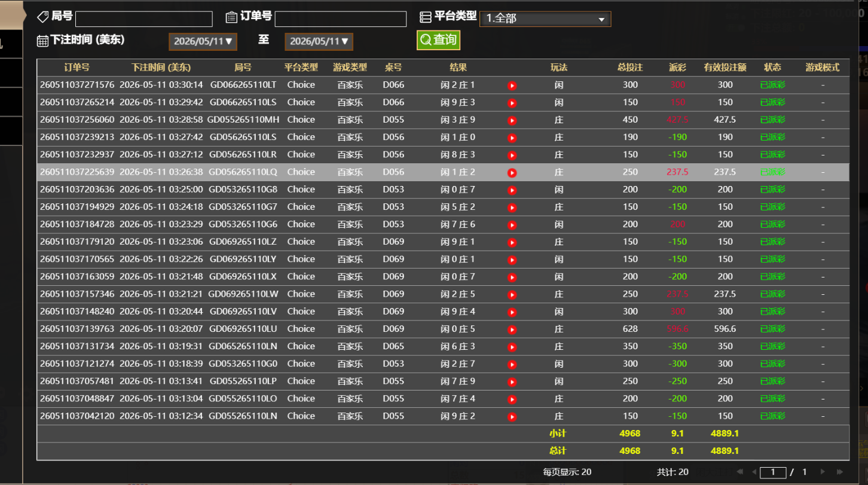Play result video for order 260511037179120
Screen dimensions: 868x485
pos(512,242)
